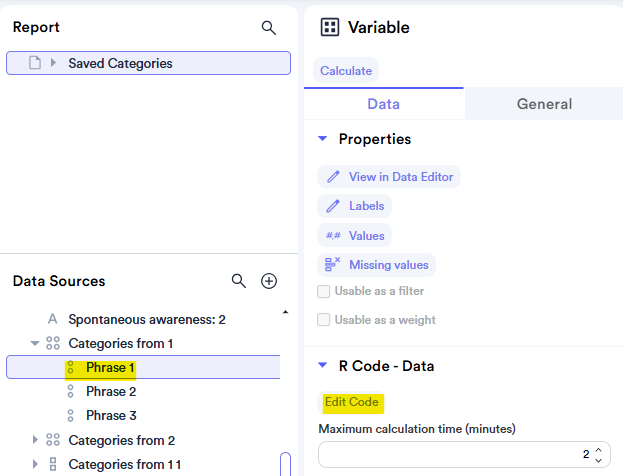
Task: Click the text variable icon for Spontaneous awareness: 2
Action: pos(53,320)
